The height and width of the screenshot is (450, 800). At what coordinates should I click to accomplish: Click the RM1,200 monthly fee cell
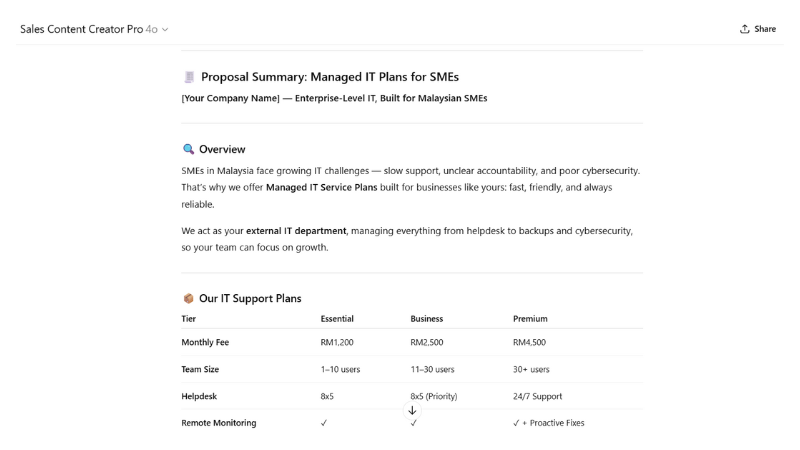pyautogui.click(x=336, y=342)
